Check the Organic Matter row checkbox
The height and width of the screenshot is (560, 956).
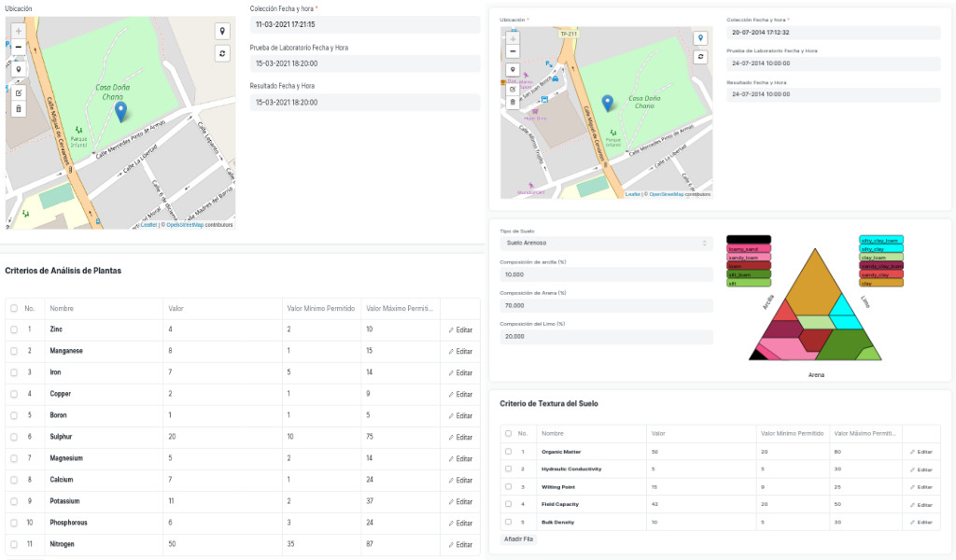click(x=508, y=452)
